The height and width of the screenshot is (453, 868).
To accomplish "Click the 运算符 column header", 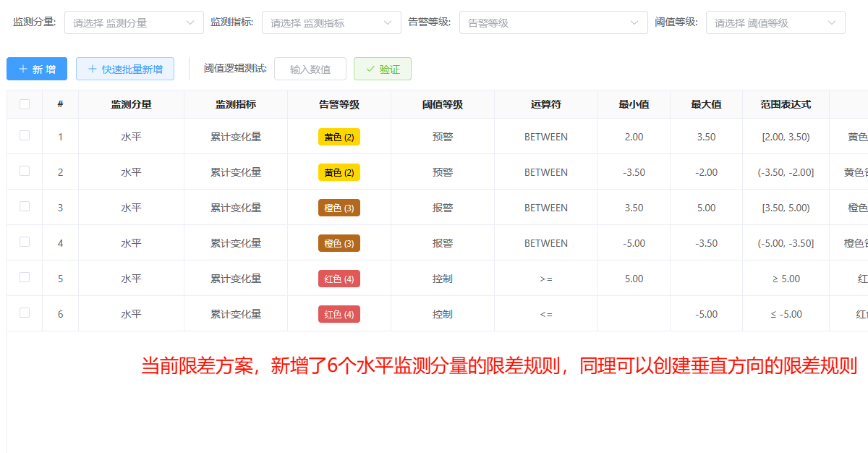I will point(546,104).
